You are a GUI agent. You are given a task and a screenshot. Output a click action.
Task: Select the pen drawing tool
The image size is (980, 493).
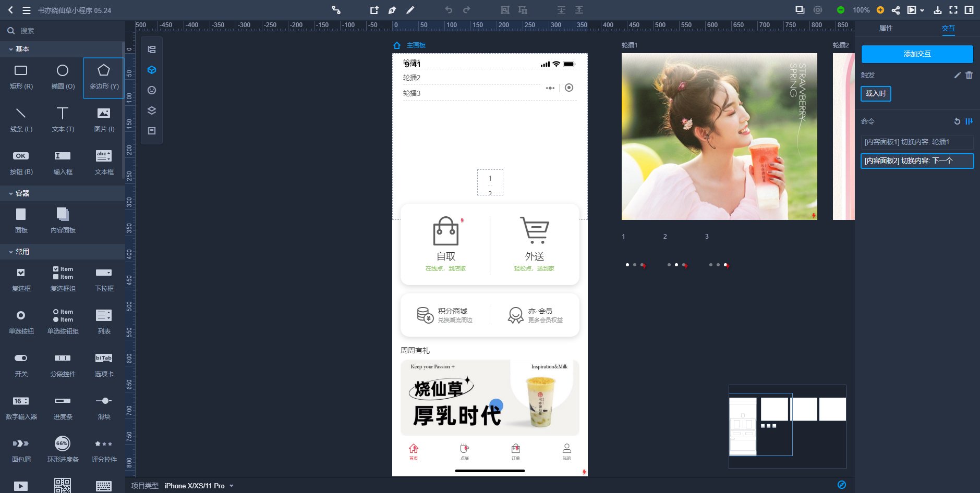pos(392,10)
